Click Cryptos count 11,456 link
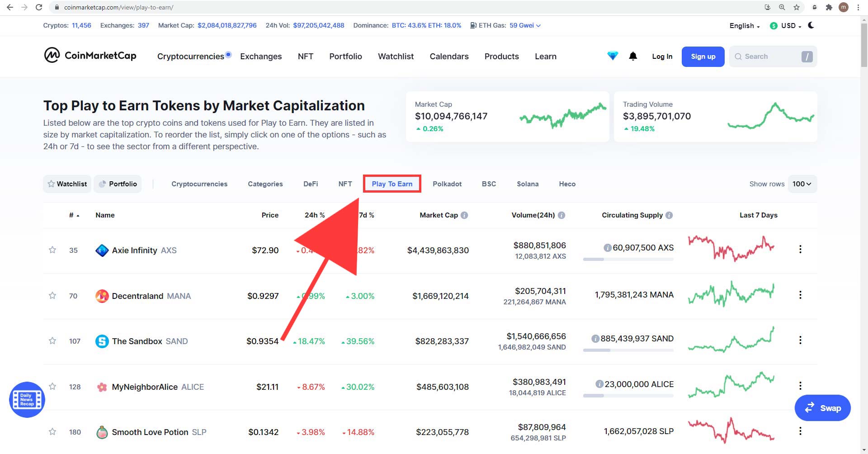Screen dimensions: 868x454 coord(81,25)
